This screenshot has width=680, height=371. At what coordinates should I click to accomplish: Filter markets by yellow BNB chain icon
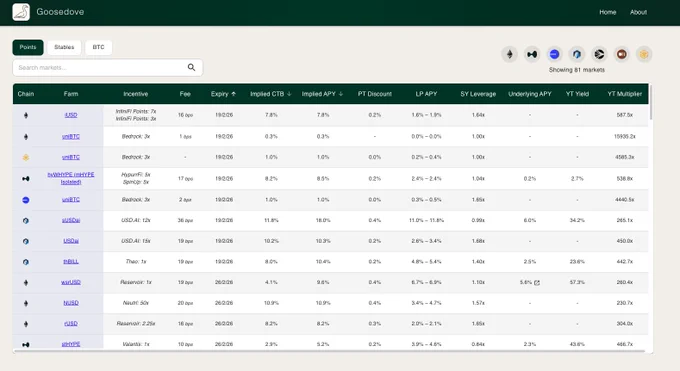tap(644, 54)
